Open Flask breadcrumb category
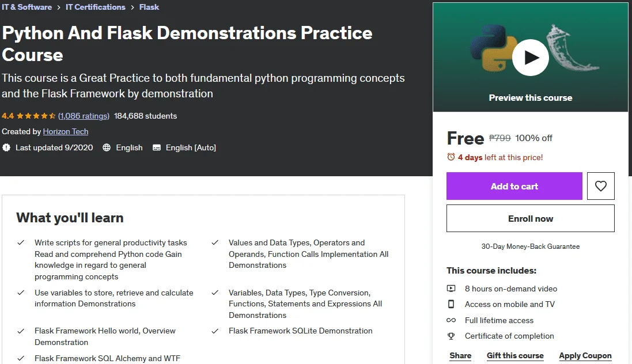This screenshot has width=632, height=364. coord(149,7)
